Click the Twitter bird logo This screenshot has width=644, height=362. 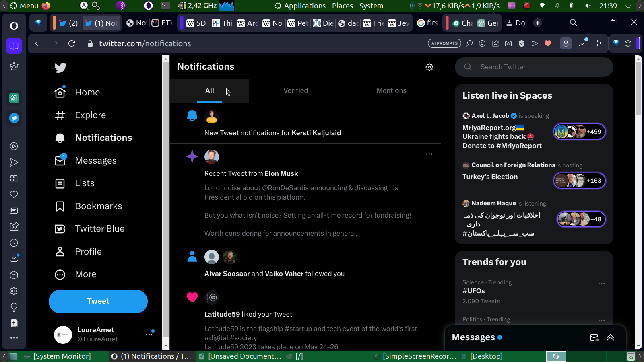click(x=60, y=68)
